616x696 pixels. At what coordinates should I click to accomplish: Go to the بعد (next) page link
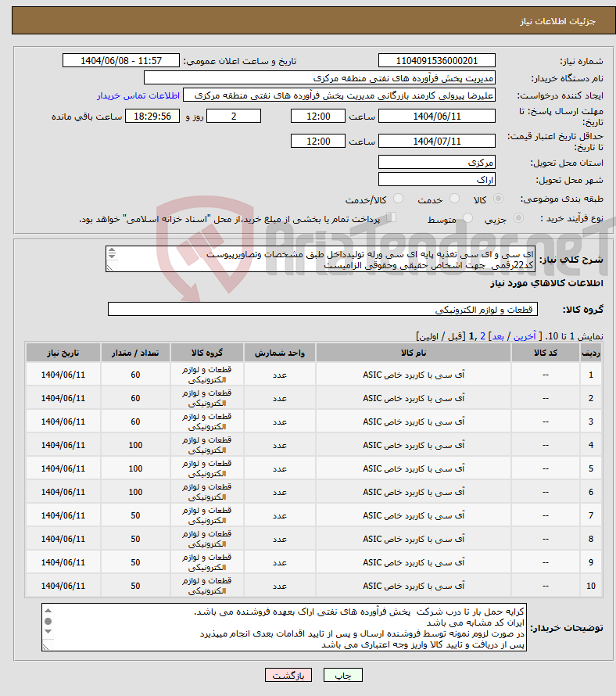[x=498, y=336]
